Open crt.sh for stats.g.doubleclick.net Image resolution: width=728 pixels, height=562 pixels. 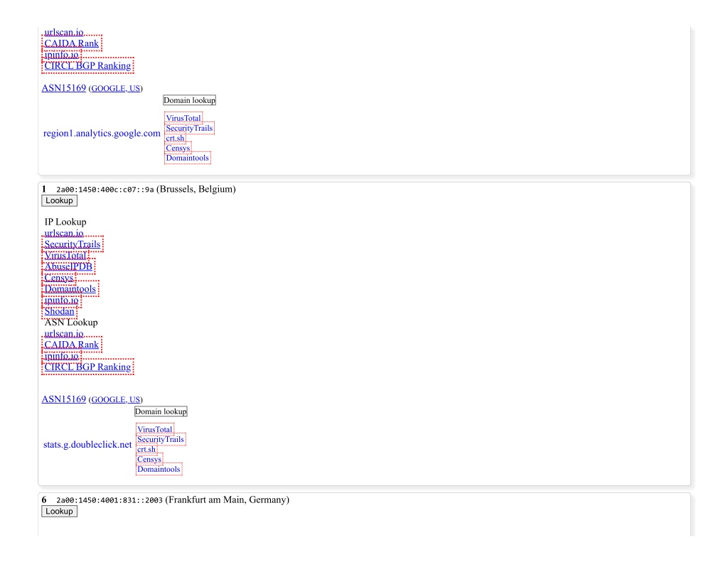point(146,449)
